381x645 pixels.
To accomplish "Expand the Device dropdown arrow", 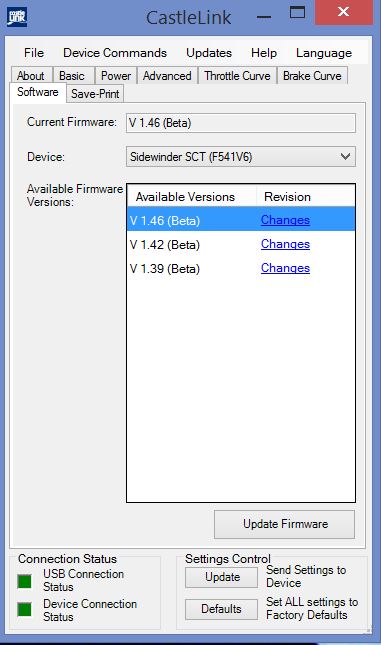I will tap(345, 156).
